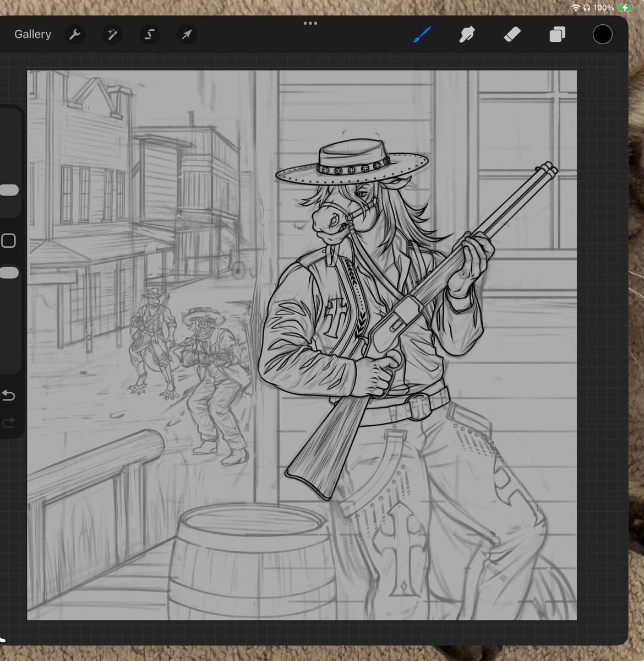Open the Actions wrench menu
The width and height of the screenshot is (644, 661).
pyautogui.click(x=75, y=35)
